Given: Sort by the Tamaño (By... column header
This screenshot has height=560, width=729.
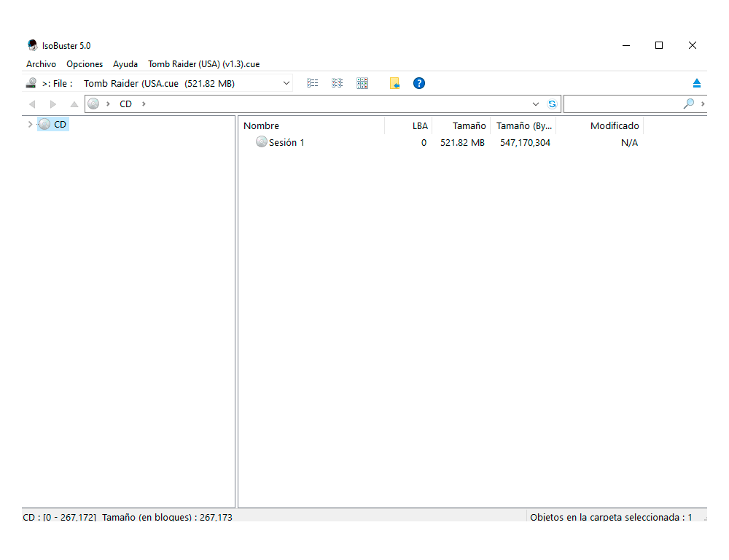Looking at the screenshot, I should tap(524, 125).
